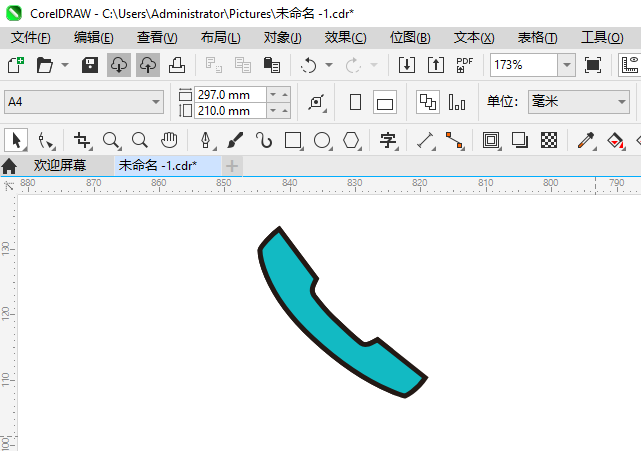Open the 效果(C) menu

pos(345,38)
